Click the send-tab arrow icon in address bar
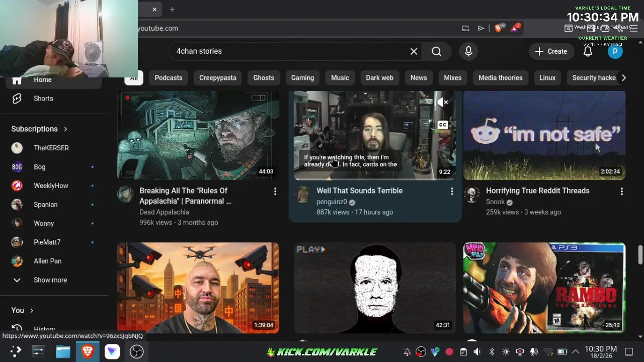Image resolution: width=644 pixels, height=362 pixels. pyautogui.click(x=481, y=28)
